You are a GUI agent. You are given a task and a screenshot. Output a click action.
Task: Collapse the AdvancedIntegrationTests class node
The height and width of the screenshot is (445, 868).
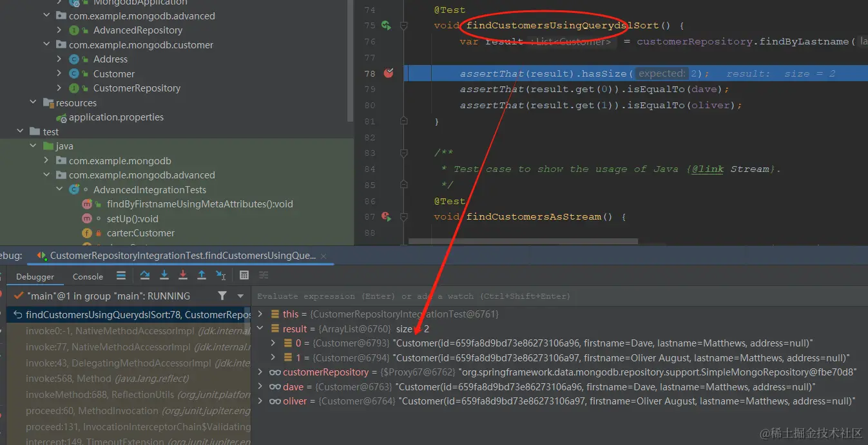tap(59, 190)
